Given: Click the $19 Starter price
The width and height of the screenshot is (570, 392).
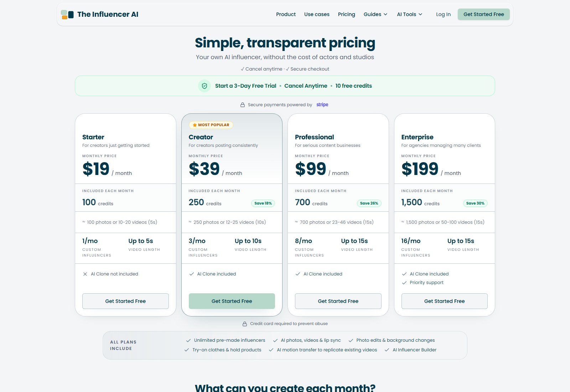Looking at the screenshot, I should (96, 169).
